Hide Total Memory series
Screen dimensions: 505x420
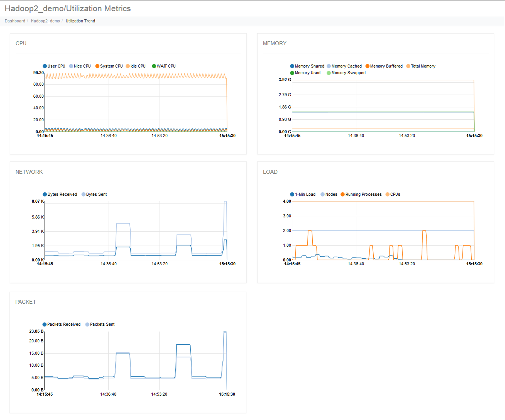(x=408, y=66)
